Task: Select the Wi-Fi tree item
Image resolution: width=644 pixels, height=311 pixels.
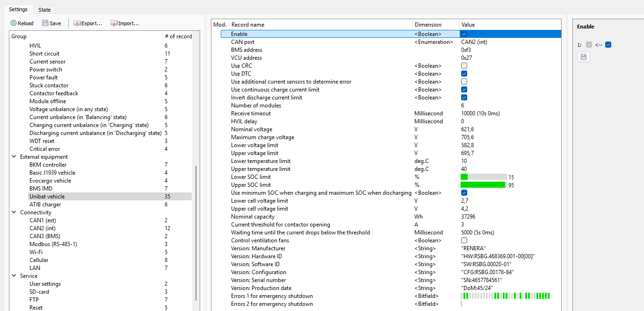Action: point(36,252)
